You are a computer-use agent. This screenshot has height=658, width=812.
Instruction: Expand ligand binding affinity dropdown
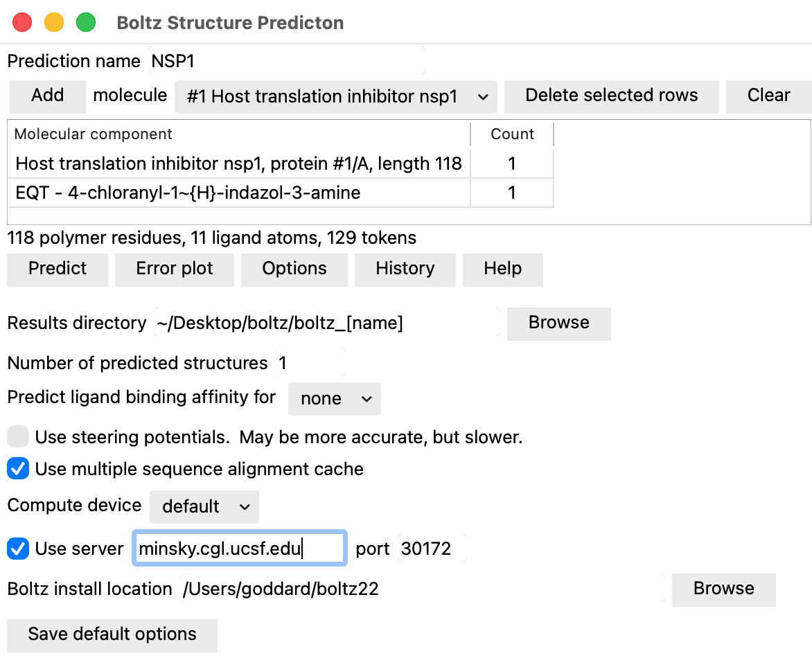335,399
